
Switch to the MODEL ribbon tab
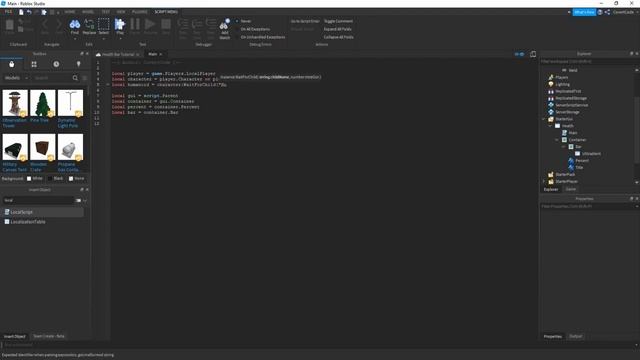point(88,12)
